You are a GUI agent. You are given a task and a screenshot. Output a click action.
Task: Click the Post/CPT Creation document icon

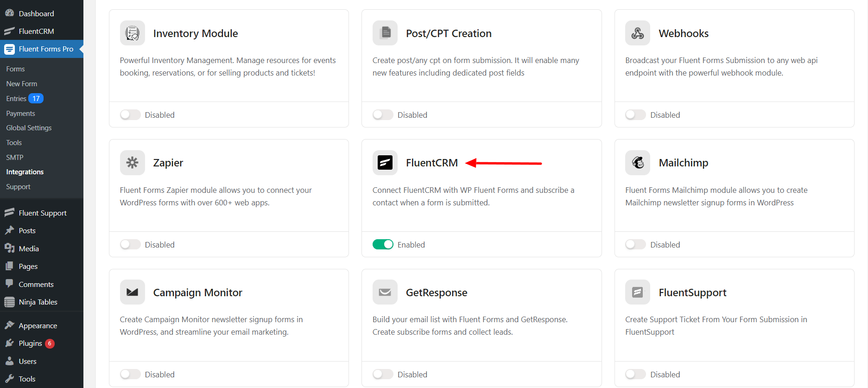coord(385,33)
